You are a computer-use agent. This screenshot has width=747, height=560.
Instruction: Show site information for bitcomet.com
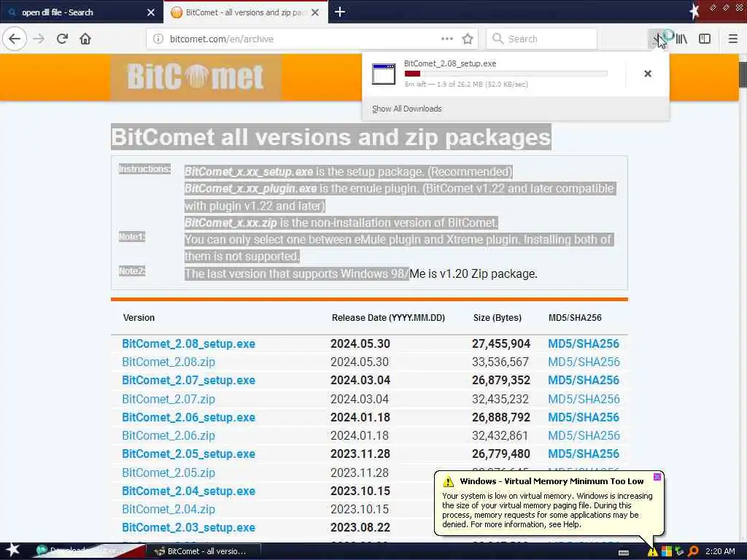point(158,39)
